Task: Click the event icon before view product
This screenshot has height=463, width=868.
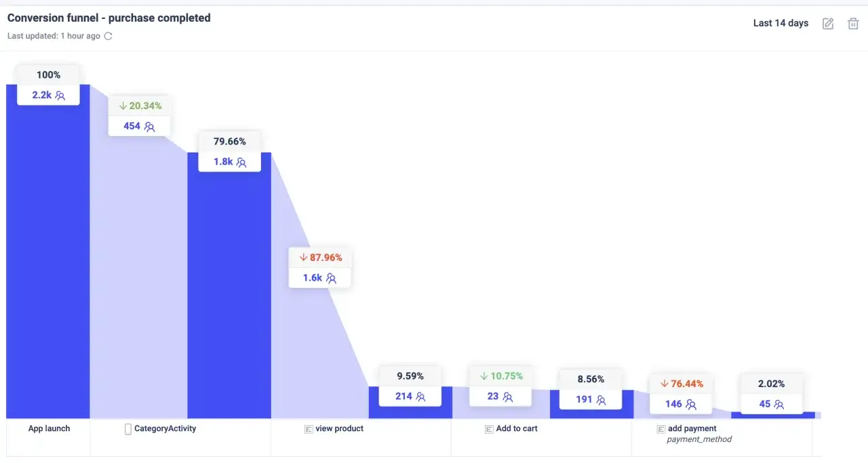Action: click(x=309, y=428)
